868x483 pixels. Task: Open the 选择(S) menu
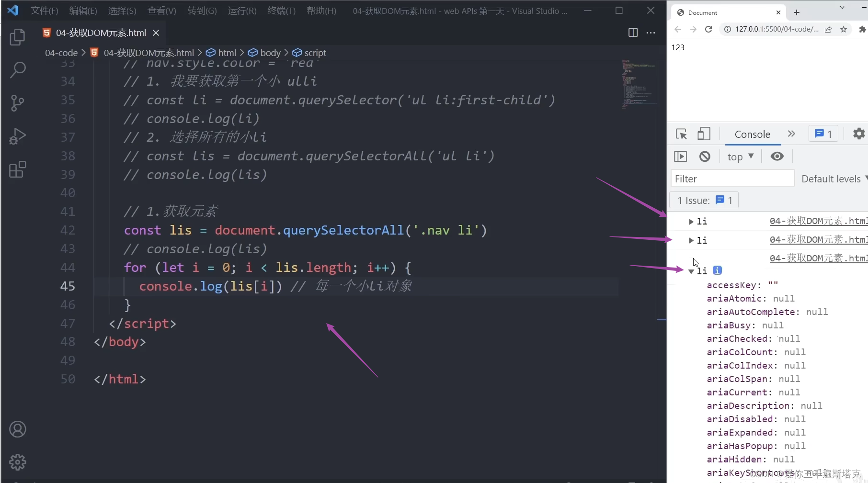point(122,11)
